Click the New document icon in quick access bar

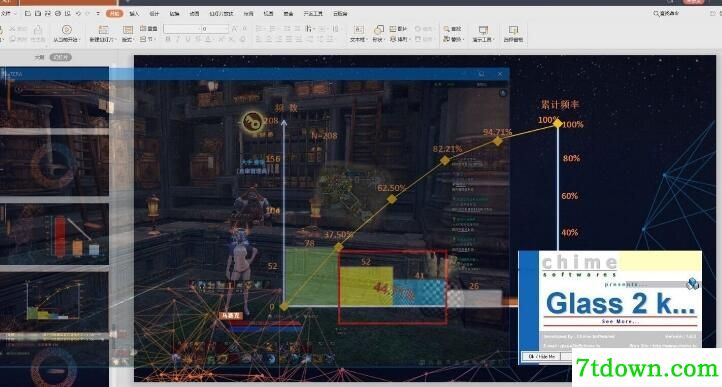pyautogui.click(x=28, y=14)
